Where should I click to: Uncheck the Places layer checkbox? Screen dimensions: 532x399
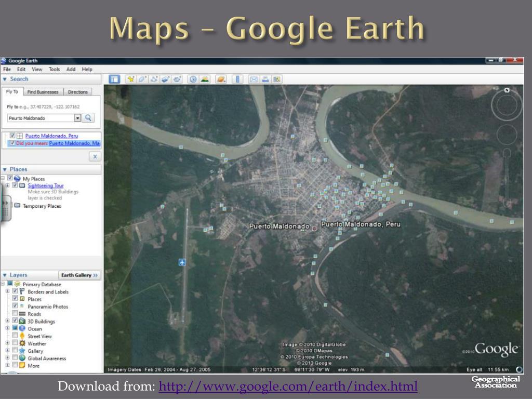pos(15,298)
